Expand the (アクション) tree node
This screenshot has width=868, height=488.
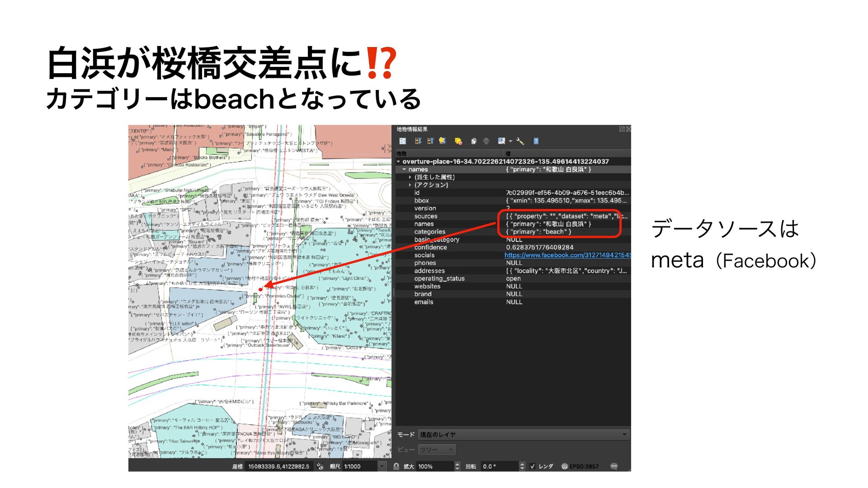tap(410, 185)
